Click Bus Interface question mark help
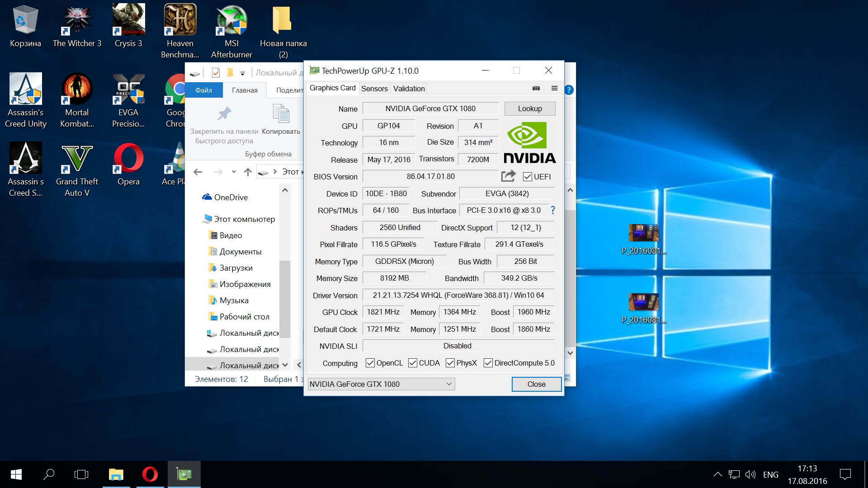This screenshot has width=868, height=488. point(552,210)
